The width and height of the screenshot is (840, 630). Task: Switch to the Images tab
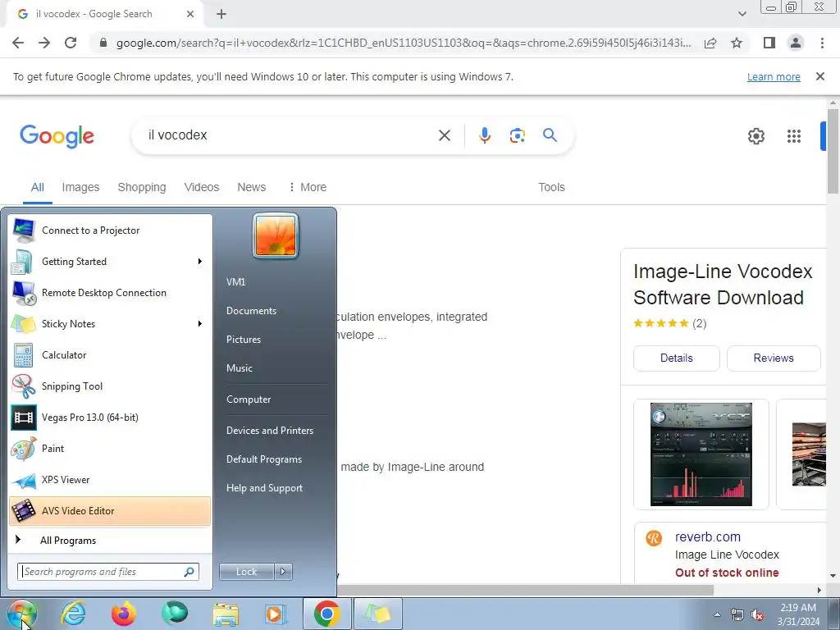80,187
